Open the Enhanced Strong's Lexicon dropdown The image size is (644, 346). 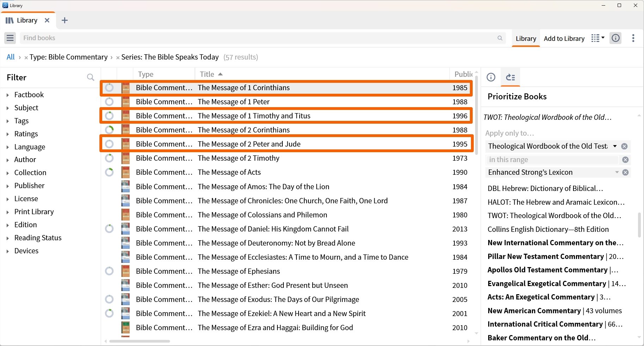617,172
